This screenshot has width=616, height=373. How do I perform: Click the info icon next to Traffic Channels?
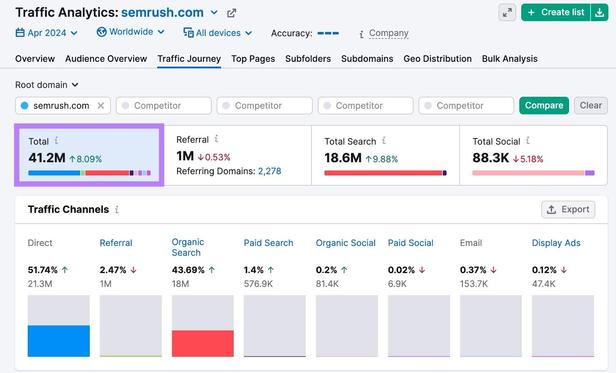(117, 209)
